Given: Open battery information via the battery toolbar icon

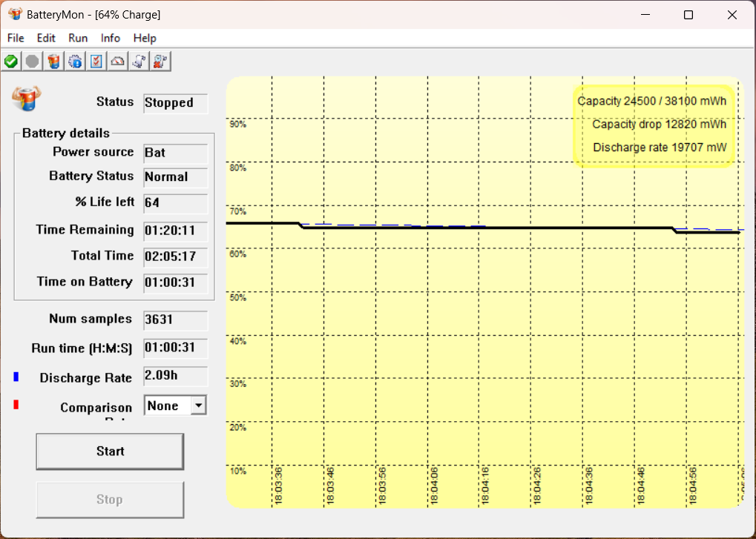Looking at the screenshot, I should tap(54, 62).
